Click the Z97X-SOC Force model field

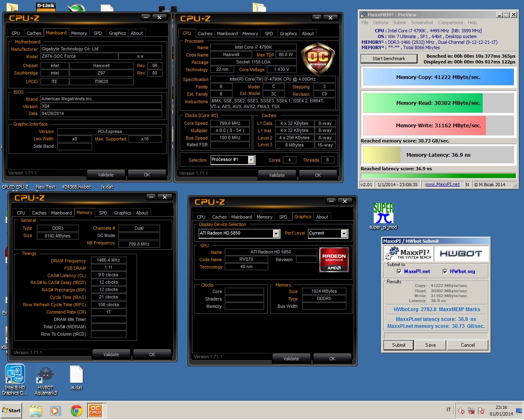tap(79, 56)
